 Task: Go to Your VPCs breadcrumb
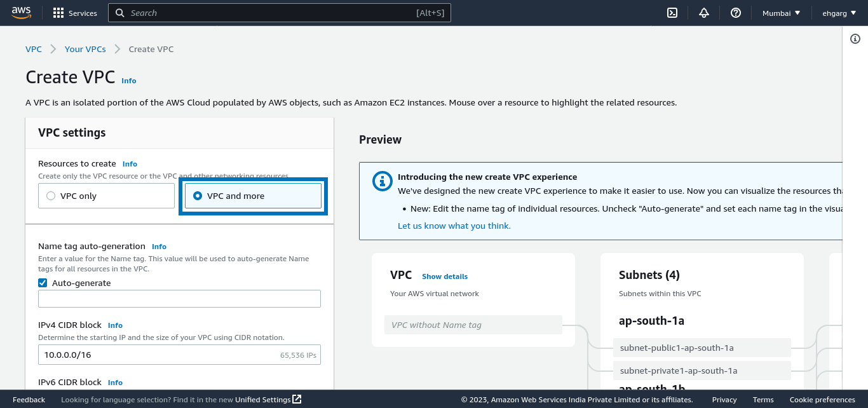85,49
